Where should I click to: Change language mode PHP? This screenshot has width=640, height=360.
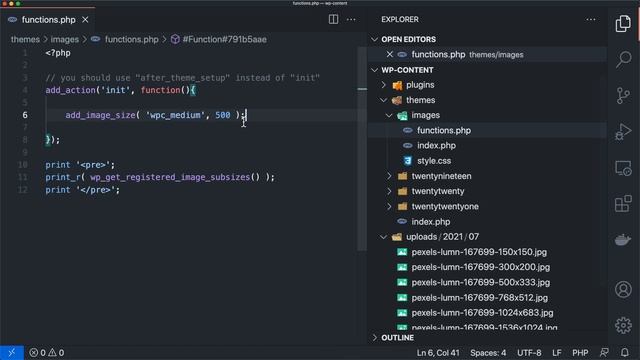(580, 353)
